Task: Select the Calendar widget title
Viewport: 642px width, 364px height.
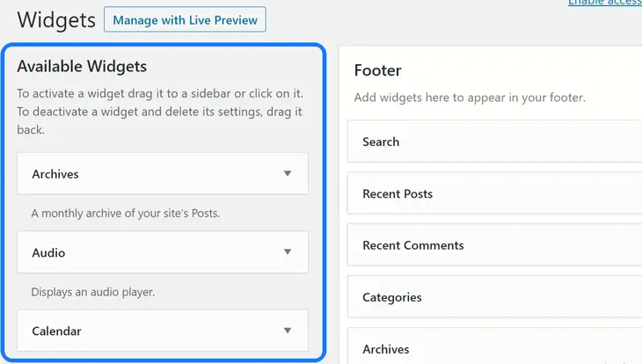Action: [56, 331]
